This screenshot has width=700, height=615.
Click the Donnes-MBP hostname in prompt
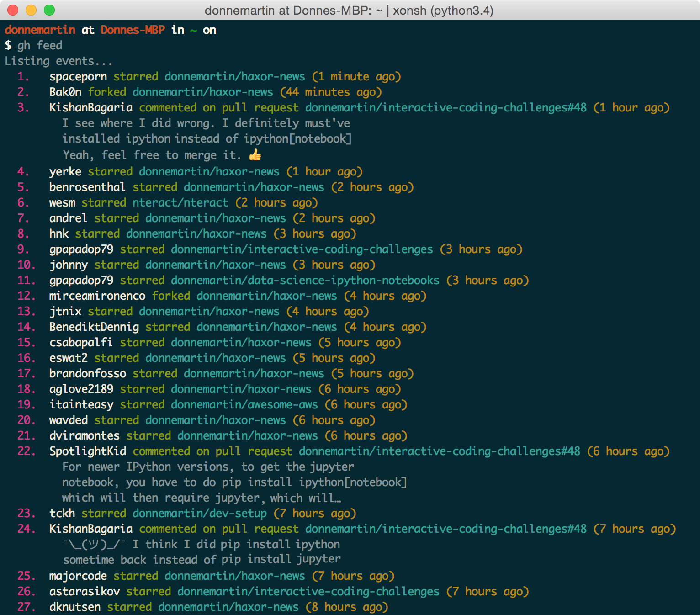point(133,30)
